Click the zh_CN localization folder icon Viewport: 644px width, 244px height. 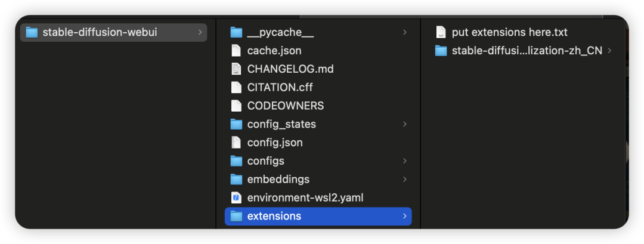[441, 51]
